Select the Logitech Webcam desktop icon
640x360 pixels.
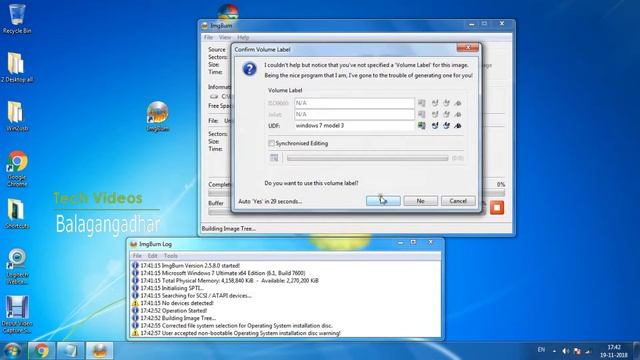tap(17, 266)
